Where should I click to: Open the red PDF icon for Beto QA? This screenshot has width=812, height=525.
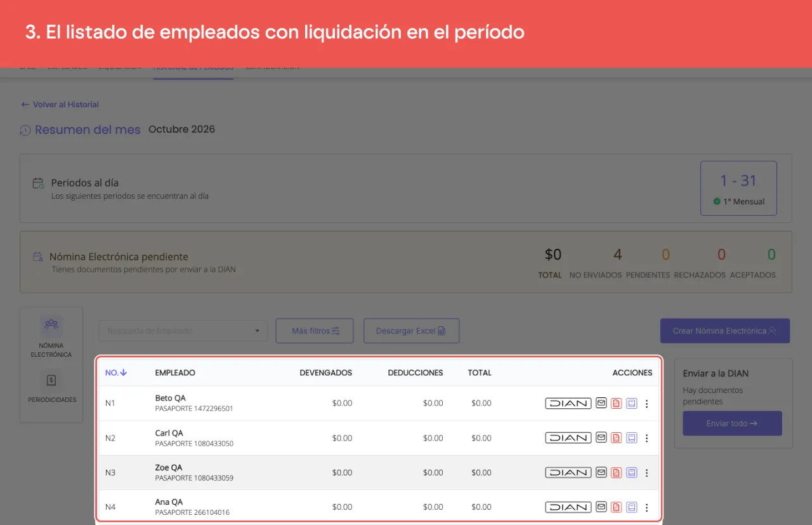(x=616, y=403)
